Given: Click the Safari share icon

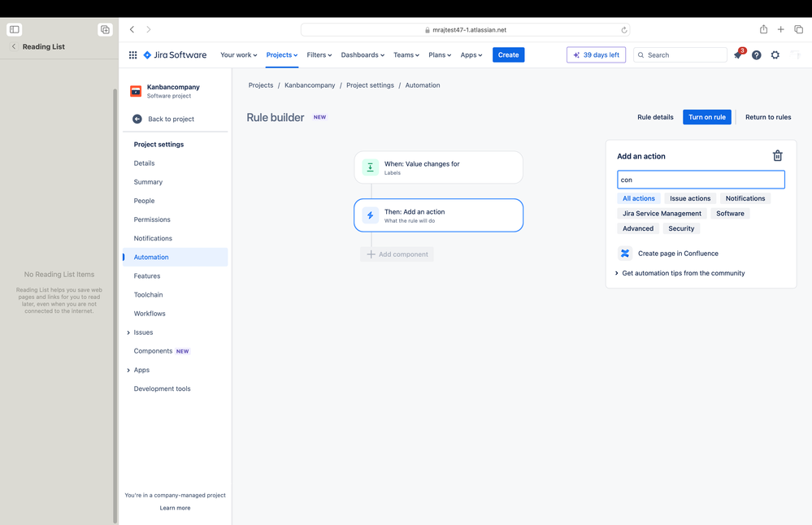Looking at the screenshot, I should (x=763, y=29).
